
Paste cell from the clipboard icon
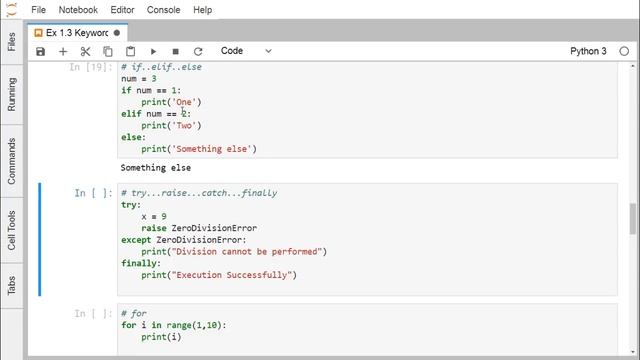[130, 51]
